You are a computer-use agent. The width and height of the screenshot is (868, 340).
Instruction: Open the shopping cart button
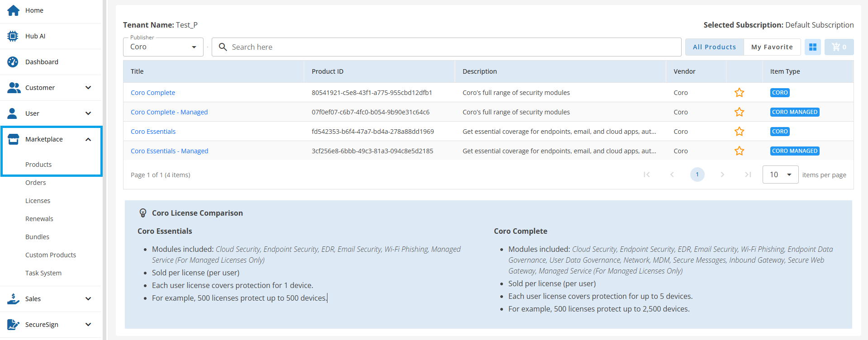click(x=839, y=47)
